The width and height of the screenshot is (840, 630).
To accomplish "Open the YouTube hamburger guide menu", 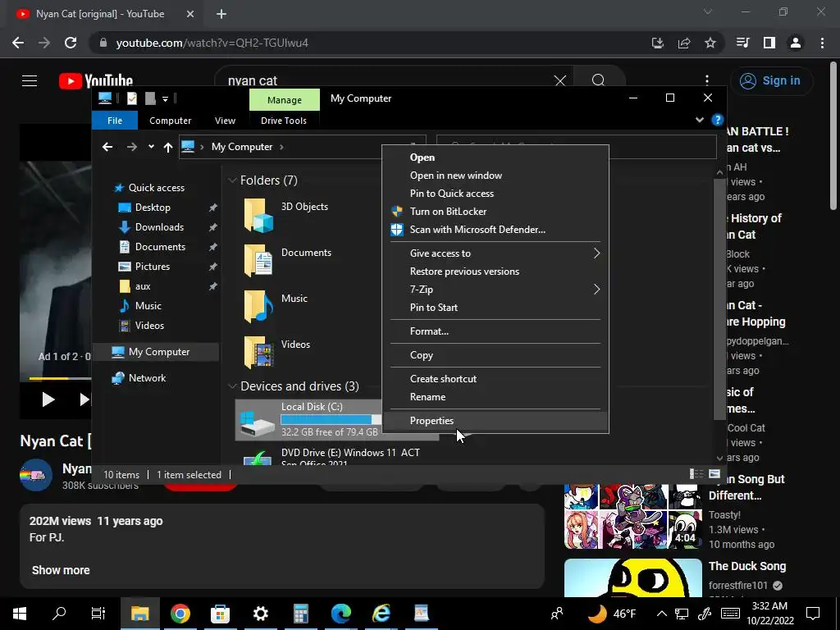I will (30, 81).
